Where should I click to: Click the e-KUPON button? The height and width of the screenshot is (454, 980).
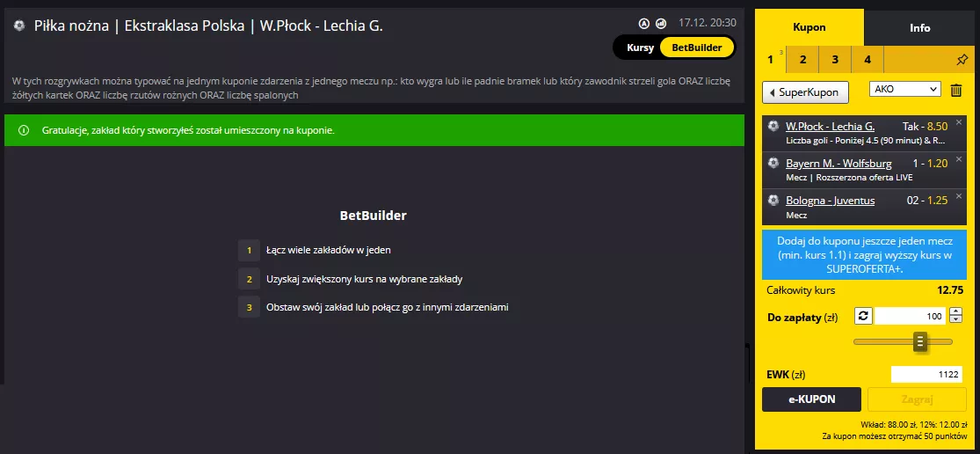click(x=812, y=399)
